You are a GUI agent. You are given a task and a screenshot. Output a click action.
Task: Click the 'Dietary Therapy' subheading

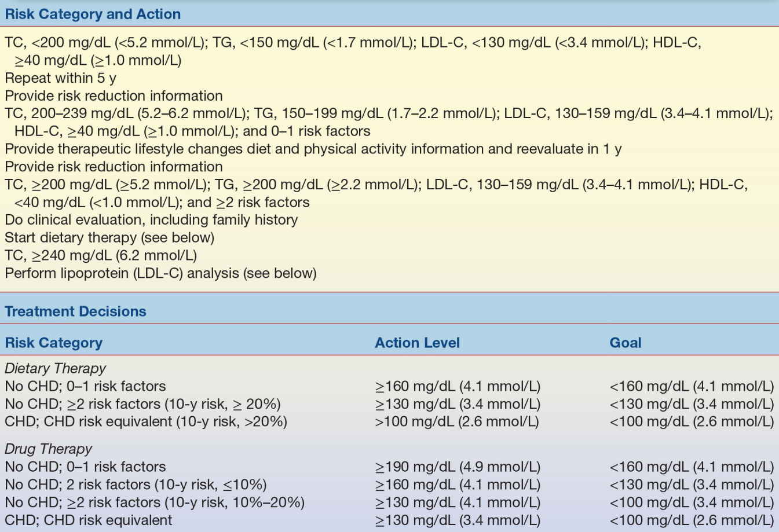tap(56, 368)
